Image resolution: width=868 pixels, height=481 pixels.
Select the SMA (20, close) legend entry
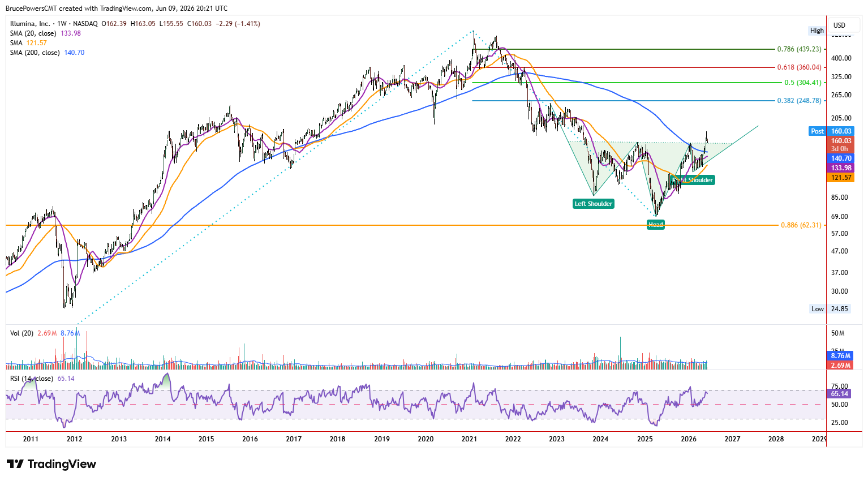click(45, 33)
